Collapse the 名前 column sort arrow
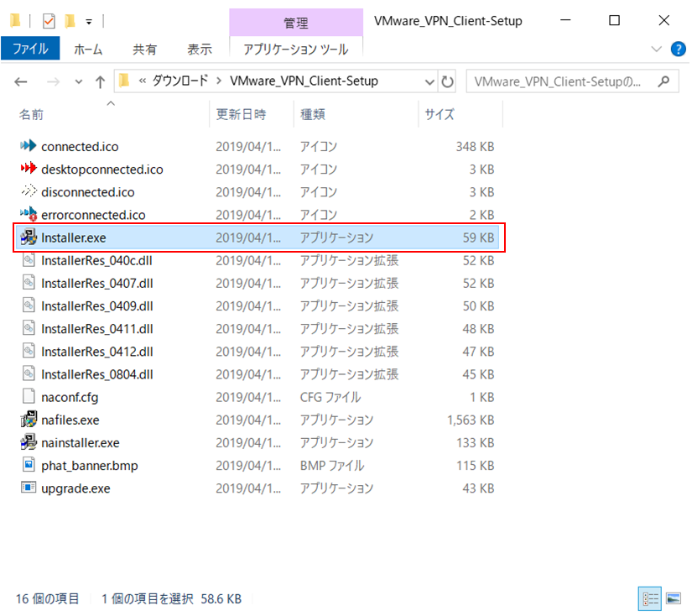Image resolution: width=697 pixels, height=616 pixels. click(x=110, y=103)
